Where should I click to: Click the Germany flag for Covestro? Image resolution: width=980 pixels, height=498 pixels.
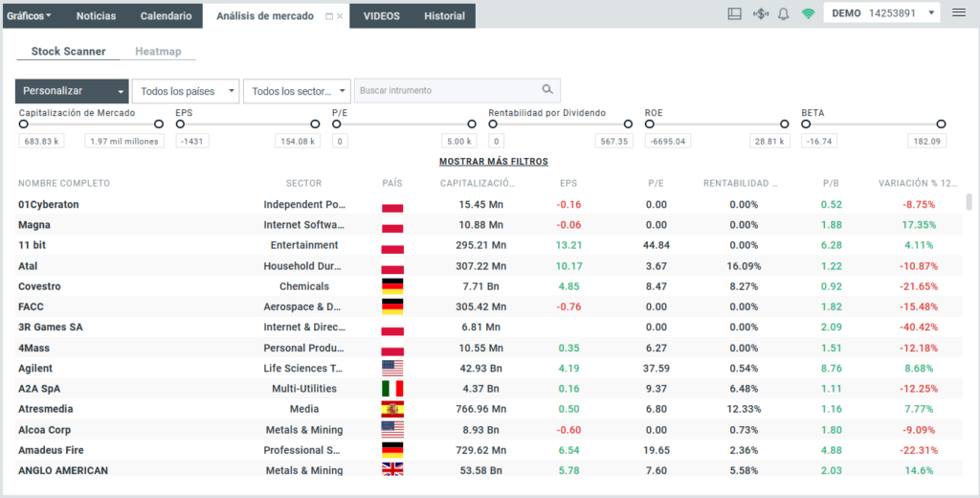click(x=392, y=286)
